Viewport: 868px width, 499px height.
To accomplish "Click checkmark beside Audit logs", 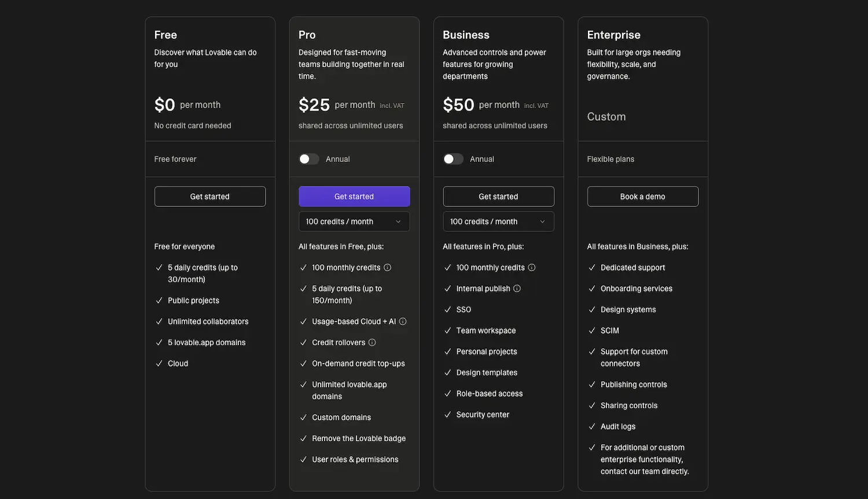I will 591,426.
